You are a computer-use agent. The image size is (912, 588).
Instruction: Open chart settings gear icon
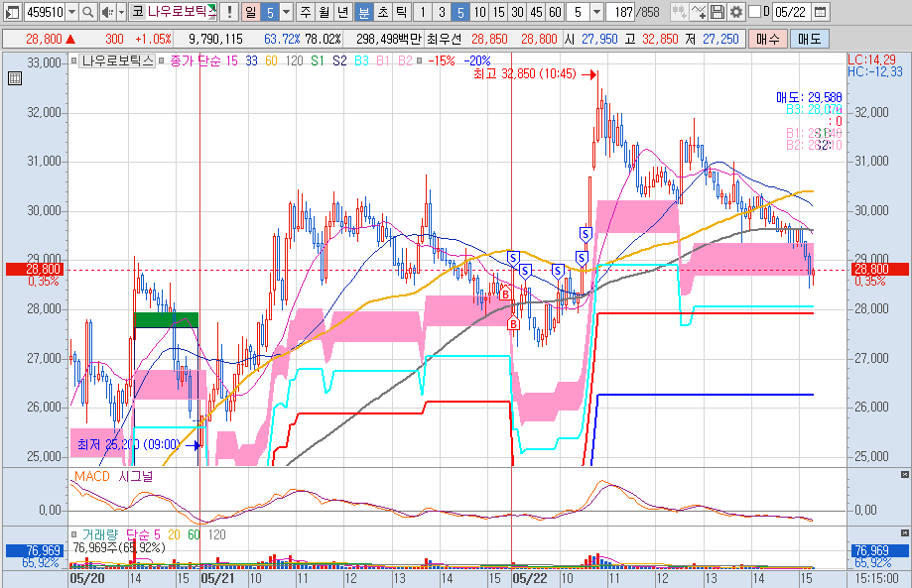pos(736,12)
